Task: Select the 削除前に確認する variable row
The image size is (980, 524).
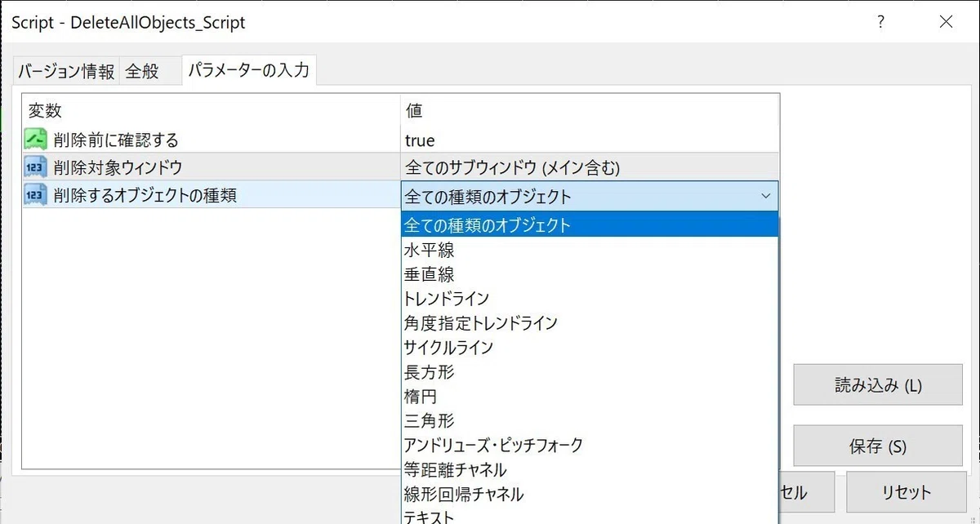Action: (x=401, y=140)
